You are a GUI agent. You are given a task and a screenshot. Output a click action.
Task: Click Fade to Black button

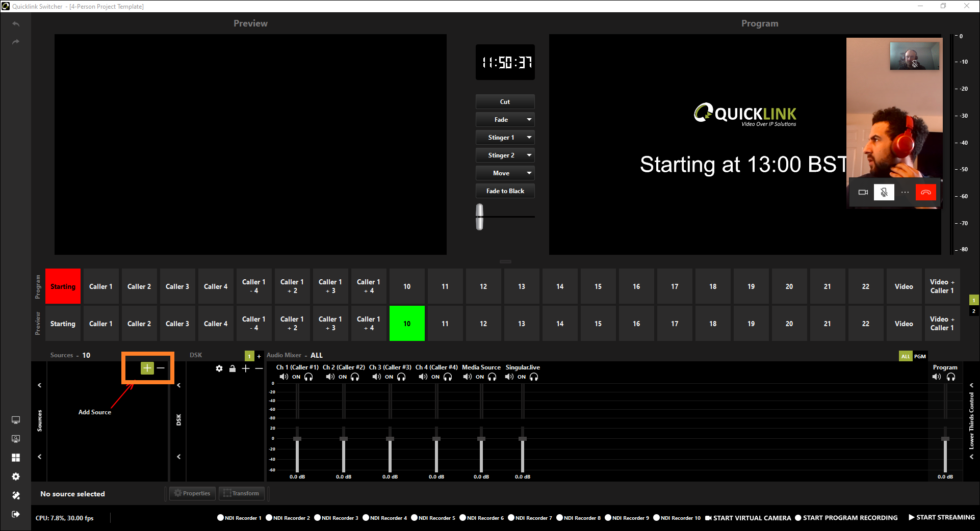coord(505,191)
